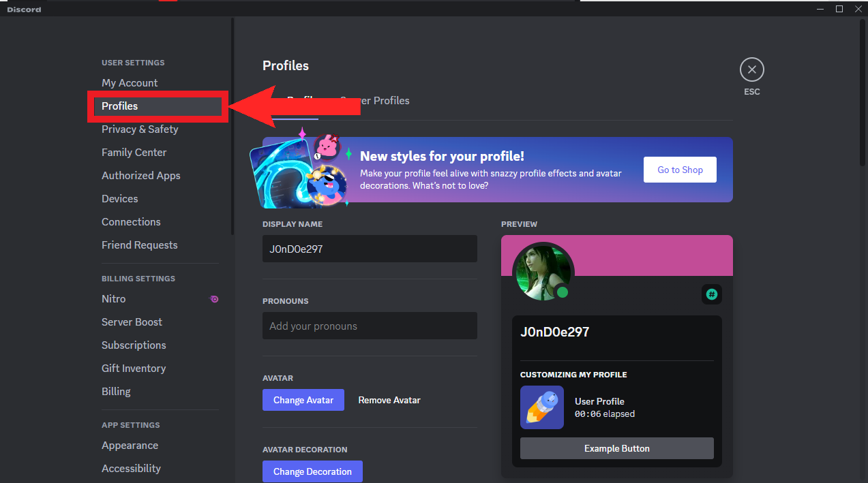Click Remove Avatar
The image size is (868, 483).
[x=389, y=400]
